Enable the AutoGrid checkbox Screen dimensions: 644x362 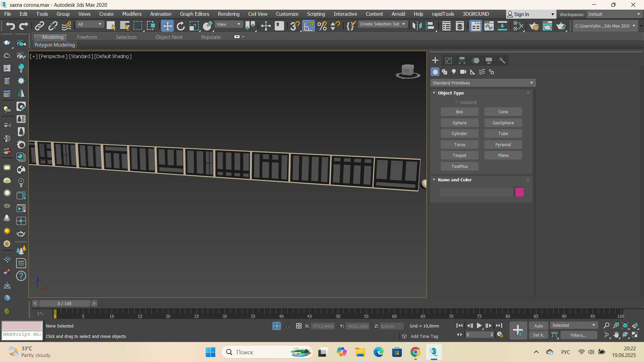(457, 102)
